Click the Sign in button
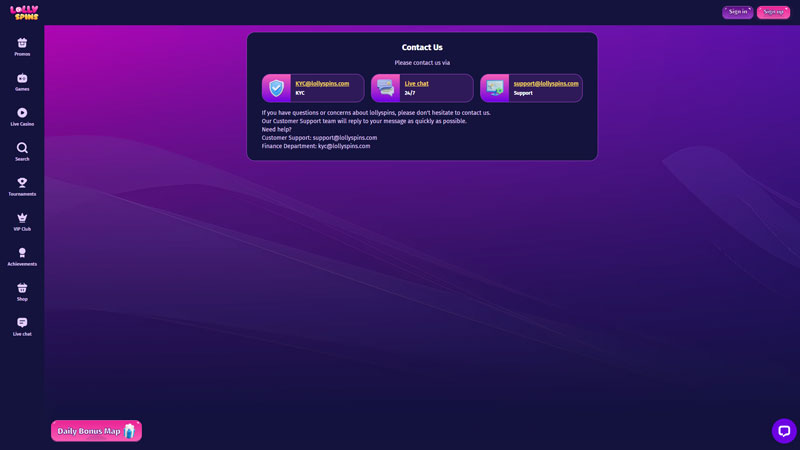Viewport: 800px width, 450px height. (x=738, y=12)
